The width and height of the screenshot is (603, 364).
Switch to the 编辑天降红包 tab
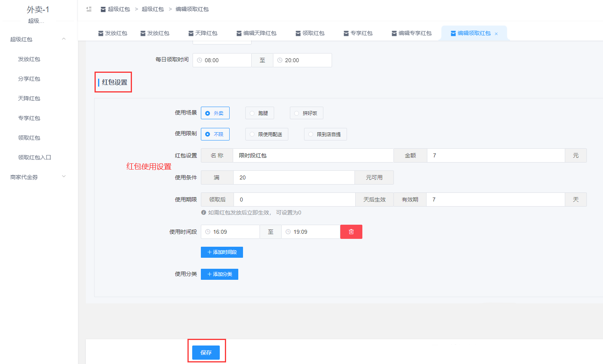click(256, 33)
